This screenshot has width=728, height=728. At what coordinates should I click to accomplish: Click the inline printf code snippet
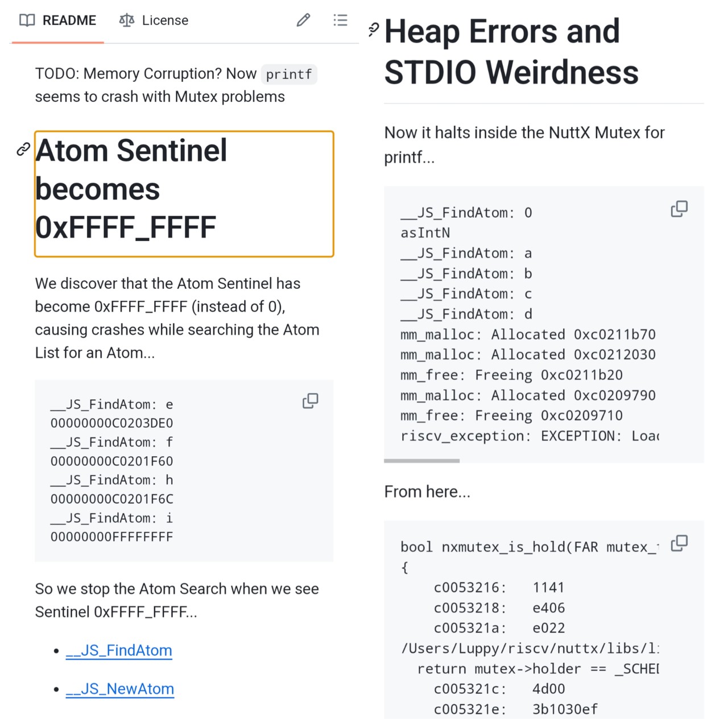pyautogui.click(x=289, y=75)
